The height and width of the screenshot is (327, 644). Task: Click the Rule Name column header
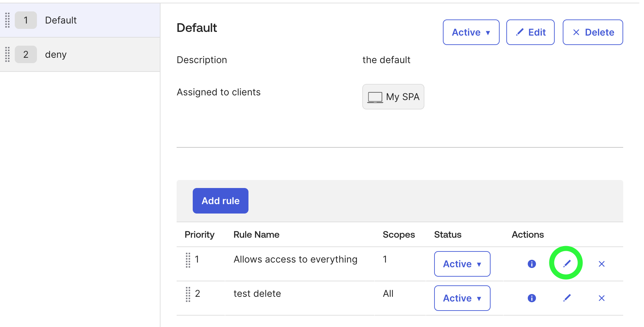[257, 234]
